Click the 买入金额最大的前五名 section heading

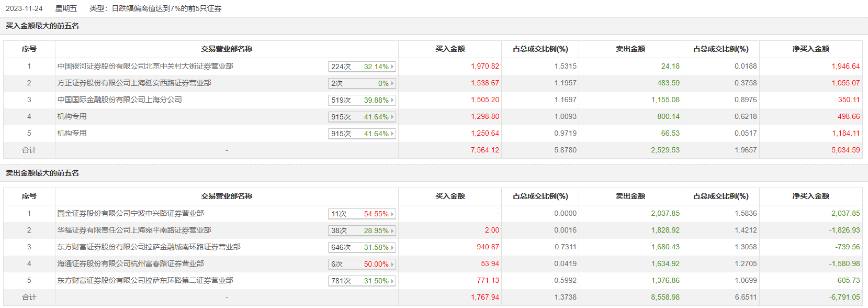[x=42, y=26]
